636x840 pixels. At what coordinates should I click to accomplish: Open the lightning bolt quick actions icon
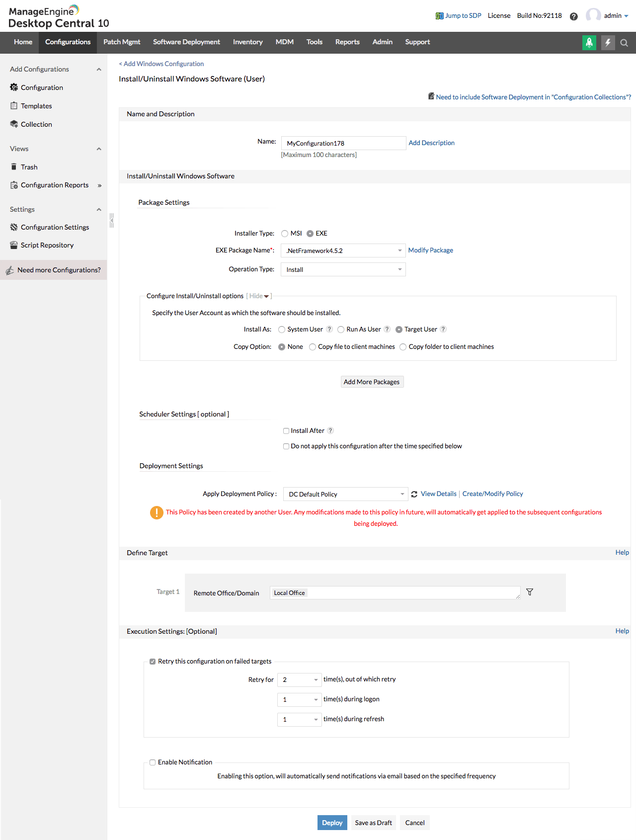[608, 43]
